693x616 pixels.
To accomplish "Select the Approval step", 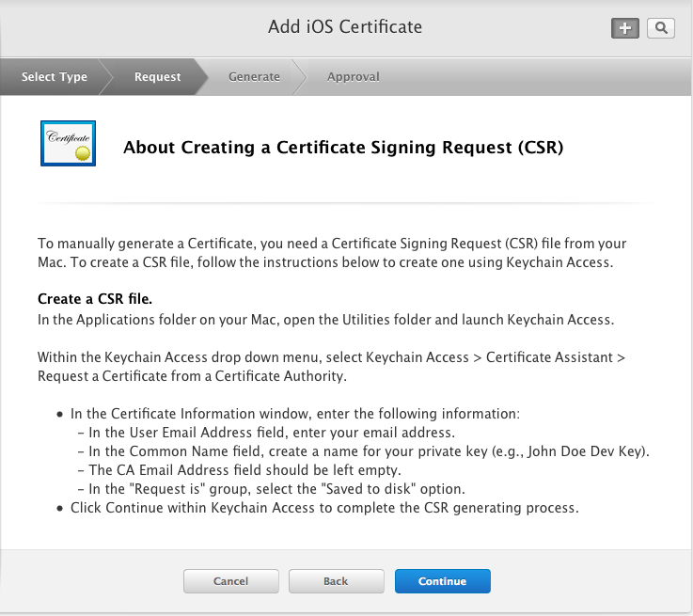I will 354,77.
